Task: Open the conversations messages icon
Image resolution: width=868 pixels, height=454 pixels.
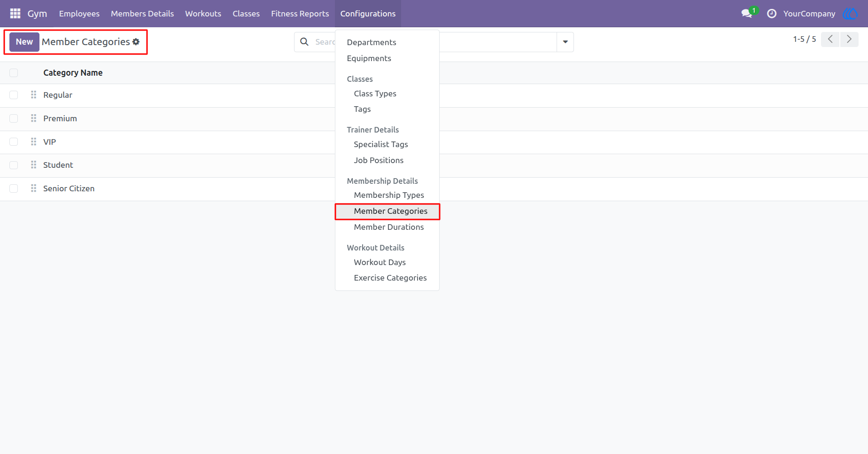Action: click(747, 14)
